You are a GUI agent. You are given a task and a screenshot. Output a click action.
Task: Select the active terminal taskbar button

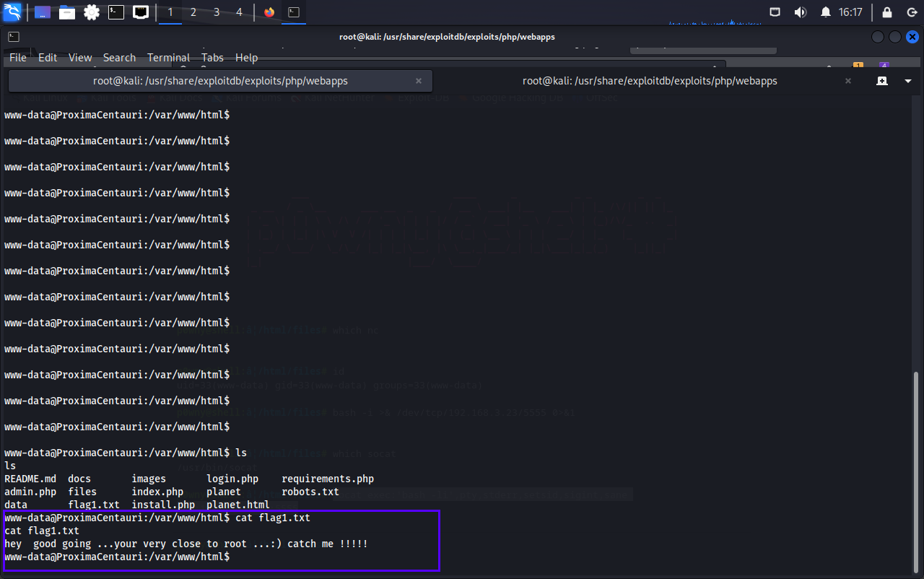[x=294, y=12]
